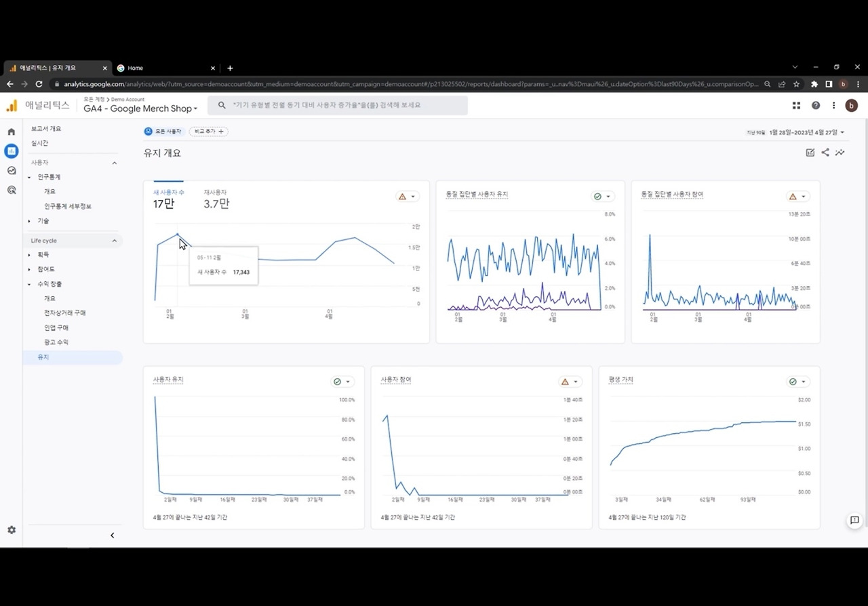Open Admin settings gear icon
Image resolution: width=868 pixels, height=606 pixels.
[x=11, y=530]
